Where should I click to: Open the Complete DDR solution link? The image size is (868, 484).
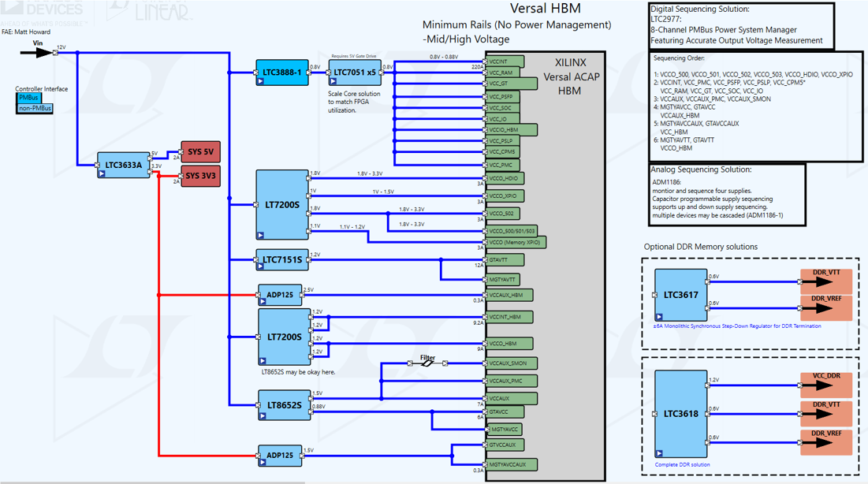[682, 464]
